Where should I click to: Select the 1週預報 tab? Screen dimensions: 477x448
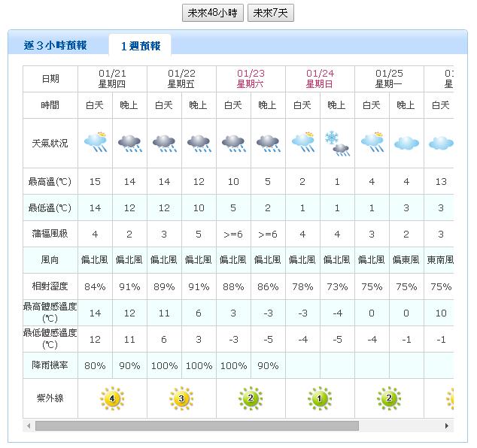[140, 46]
